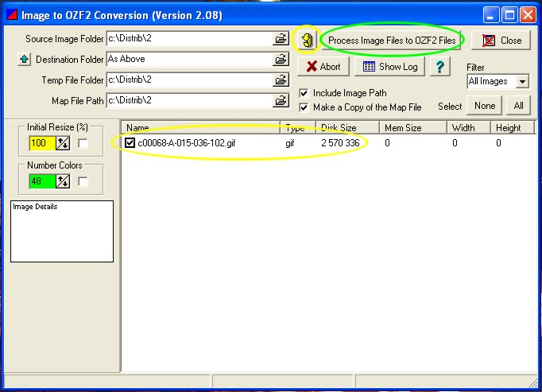Click the Source Image Folder path field

pos(189,38)
